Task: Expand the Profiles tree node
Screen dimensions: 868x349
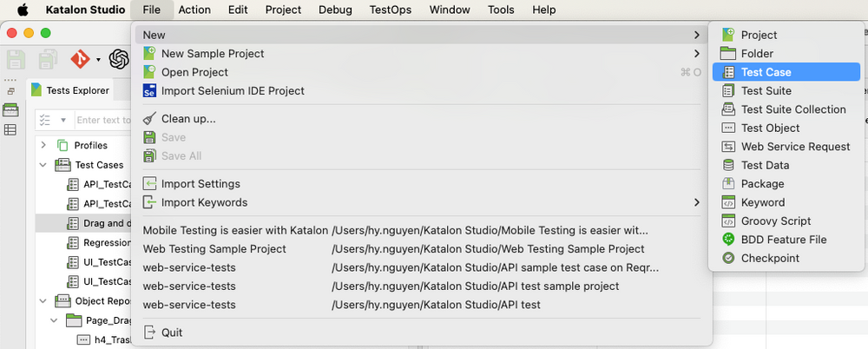Action: click(43, 145)
